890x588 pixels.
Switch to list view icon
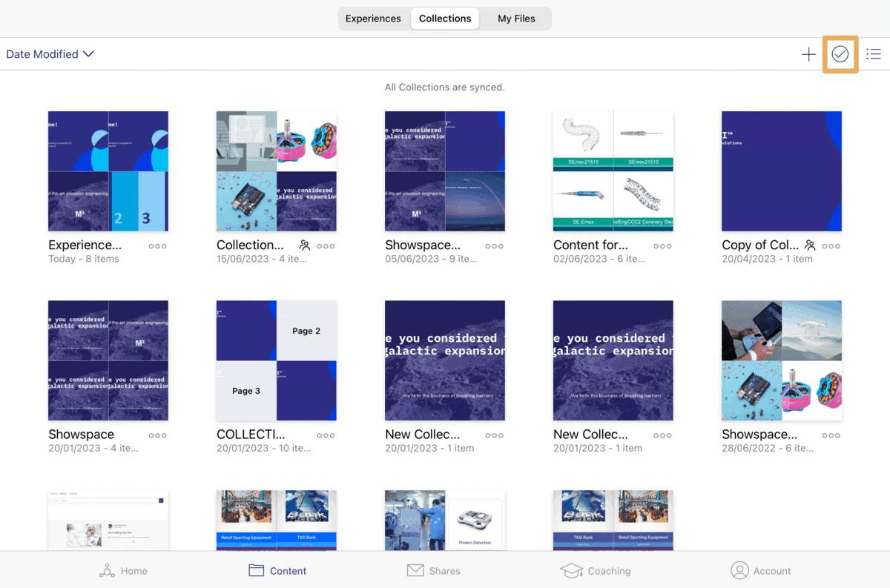(873, 54)
